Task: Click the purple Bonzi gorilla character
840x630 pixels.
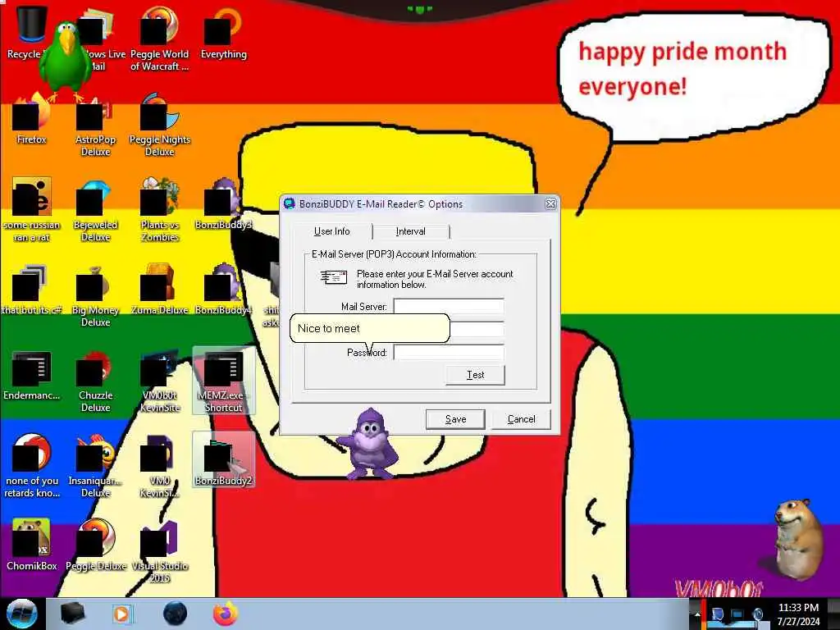Action: 368,444
